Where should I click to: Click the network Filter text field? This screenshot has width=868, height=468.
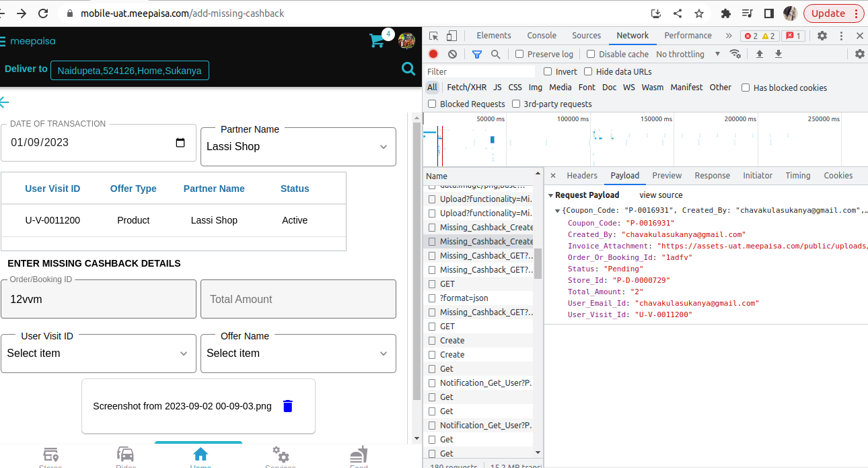click(480, 71)
